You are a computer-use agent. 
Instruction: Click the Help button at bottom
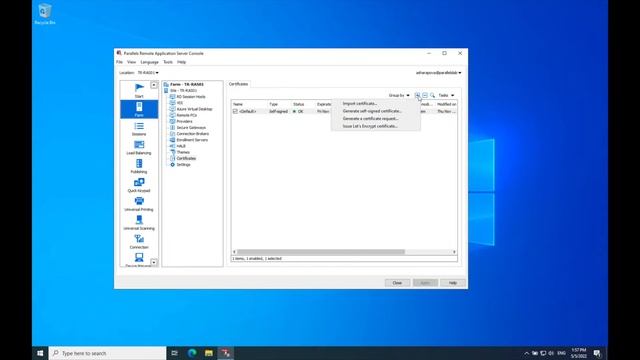click(x=453, y=283)
